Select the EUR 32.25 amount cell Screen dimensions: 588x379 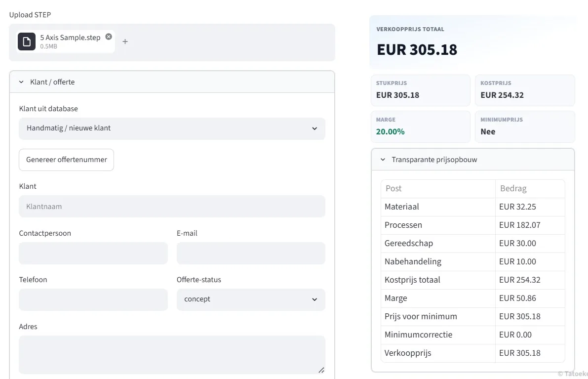[530, 207]
